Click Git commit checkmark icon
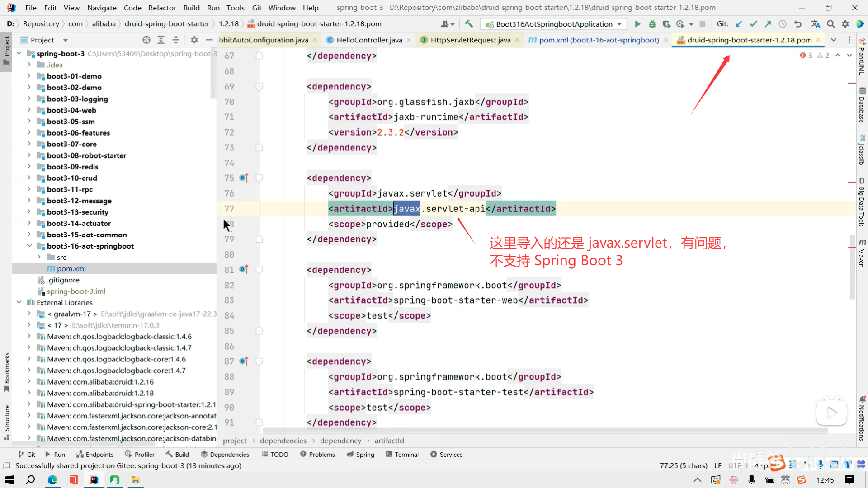 tap(753, 24)
